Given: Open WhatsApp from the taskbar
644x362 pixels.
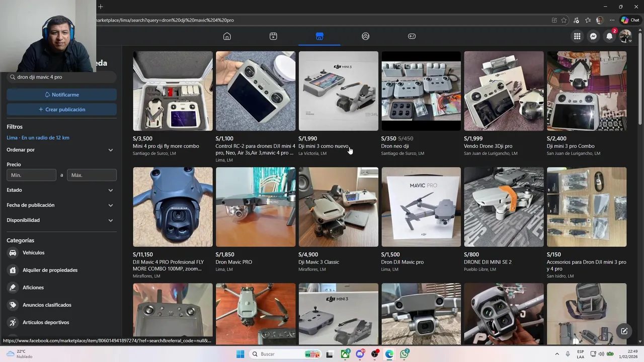Looking at the screenshot, I should pyautogui.click(x=405, y=354).
